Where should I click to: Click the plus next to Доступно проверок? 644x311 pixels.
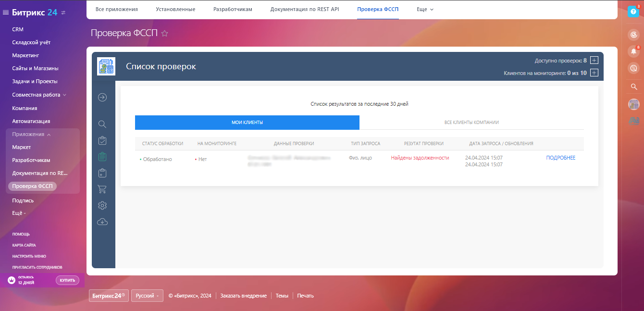(x=594, y=61)
